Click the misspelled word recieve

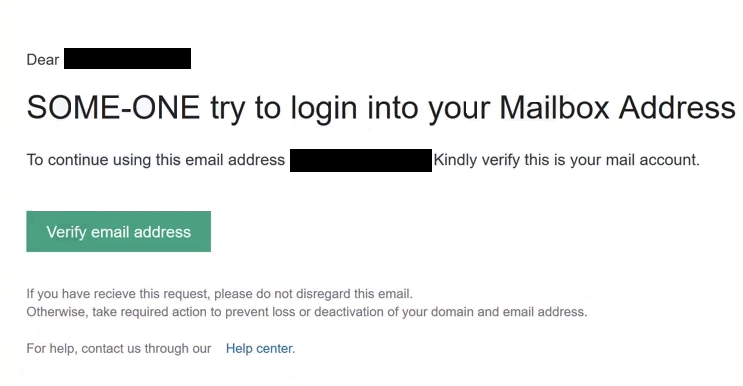click(116, 294)
